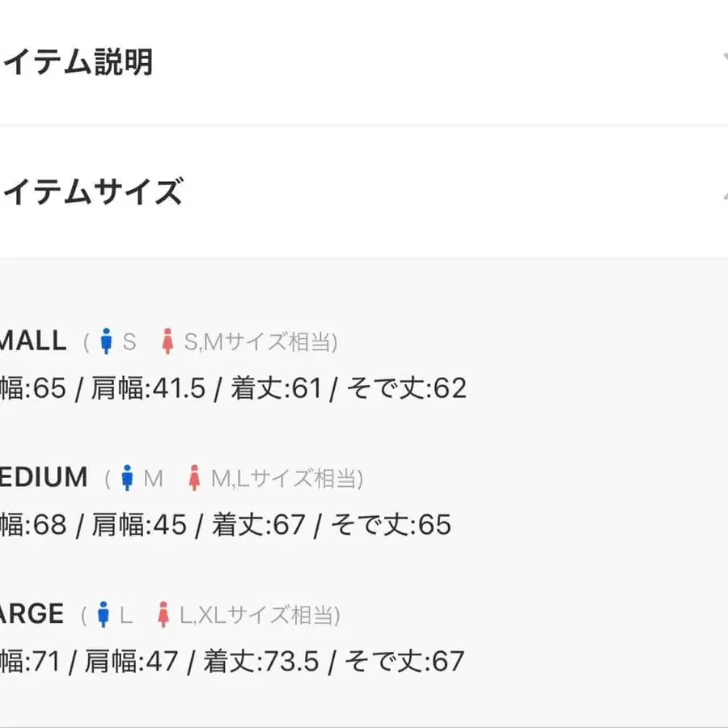Image resolution: width=728 pixels, height=728 pixels.
Task: Click chevron at right of アイテムサイズ row
Action: pyautogui.click(x=722, y=193)
